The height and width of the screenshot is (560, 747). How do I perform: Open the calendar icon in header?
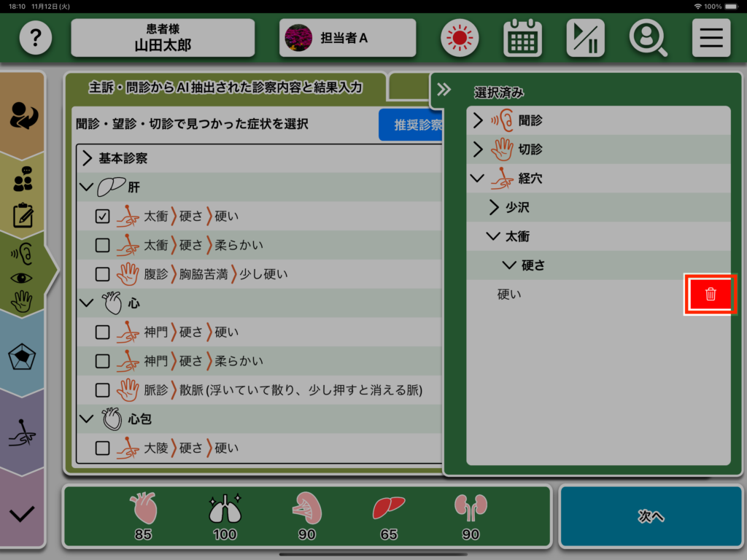coord(522,38)
